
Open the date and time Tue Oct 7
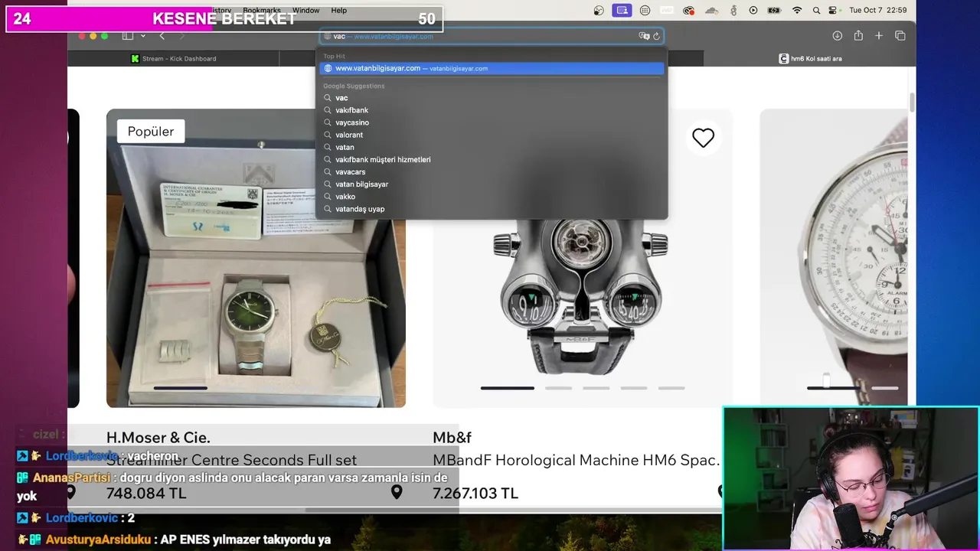pyautogui.click(x=878, y=10)
